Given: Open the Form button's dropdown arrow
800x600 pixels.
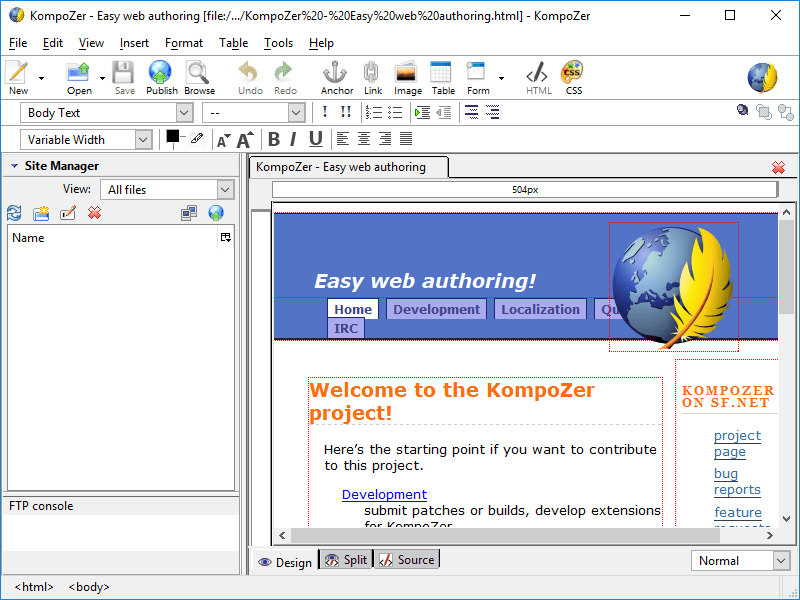Looking at the screenshot, I should (x=502, y=78).
